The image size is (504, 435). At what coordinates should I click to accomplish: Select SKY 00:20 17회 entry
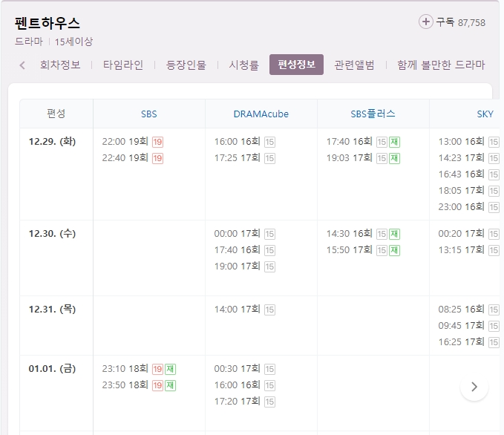click(x=461, y=233)
